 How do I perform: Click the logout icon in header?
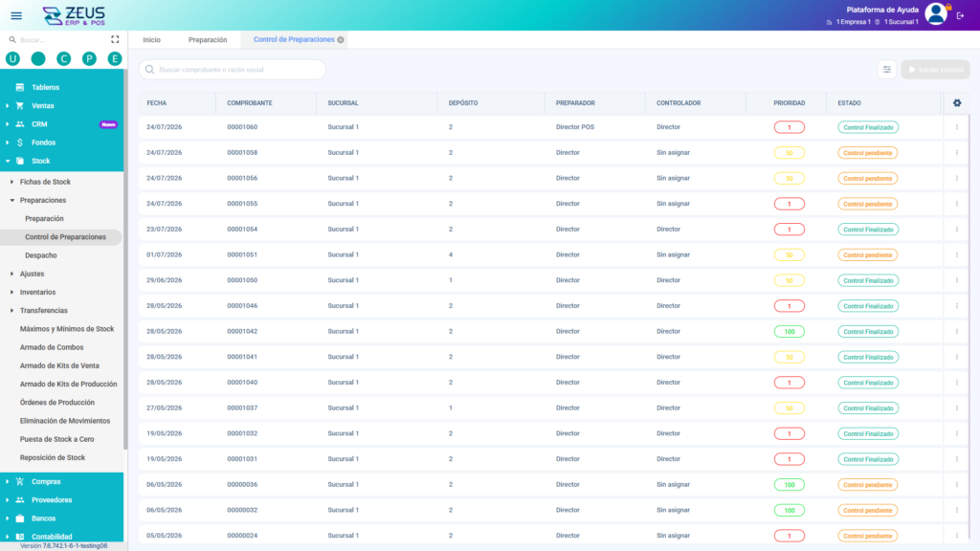point(961,15)
